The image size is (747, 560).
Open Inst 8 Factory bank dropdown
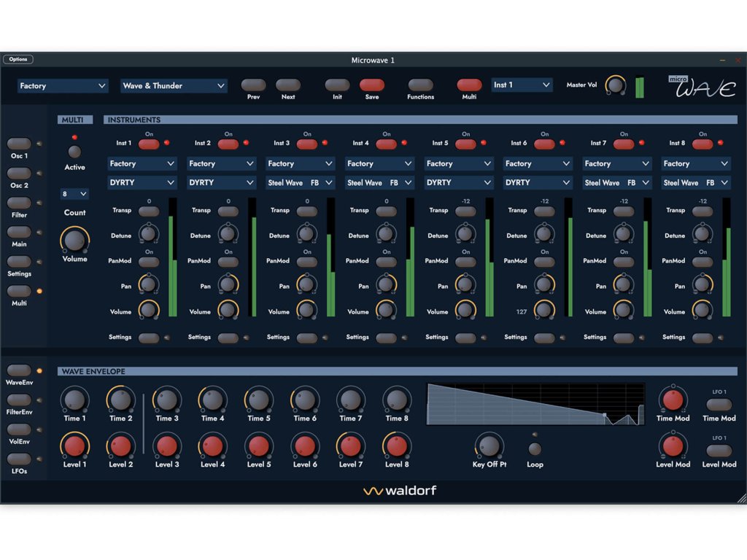coord(695,163)
